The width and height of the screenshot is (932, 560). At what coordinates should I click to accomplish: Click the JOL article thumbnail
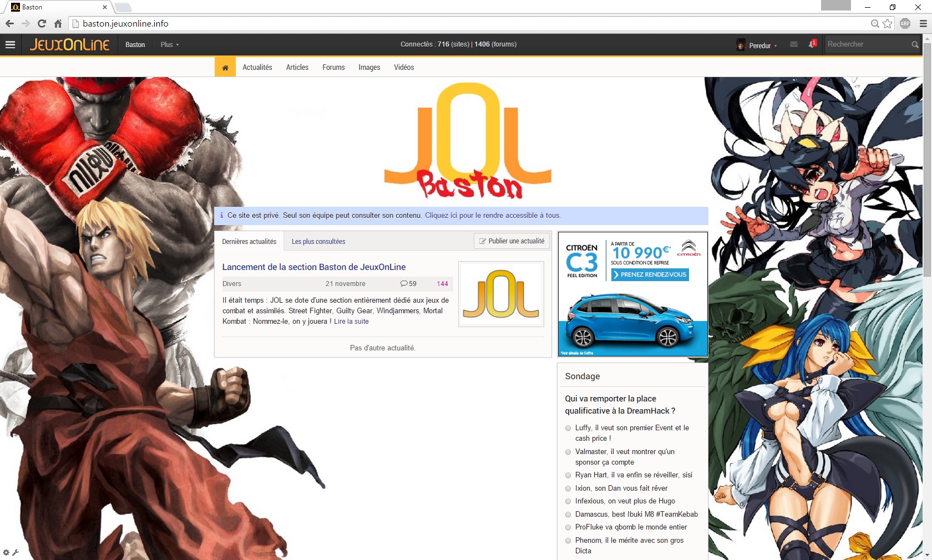(x=501, y=294)
